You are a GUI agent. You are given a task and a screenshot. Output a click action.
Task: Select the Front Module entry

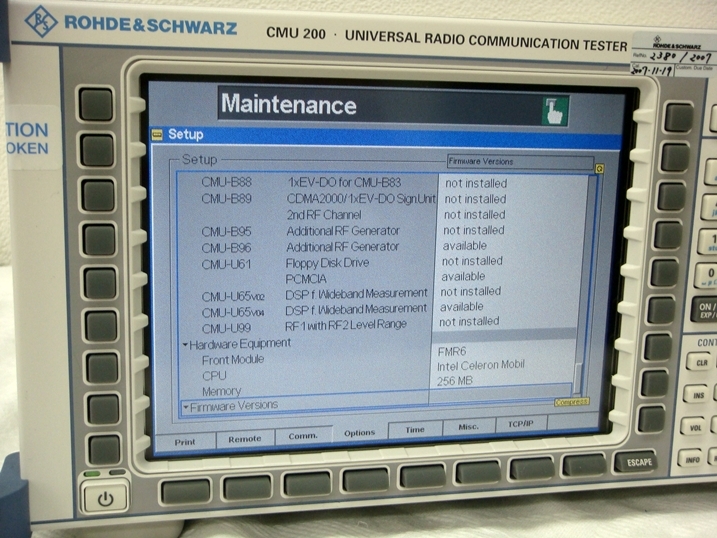(233, 360)
